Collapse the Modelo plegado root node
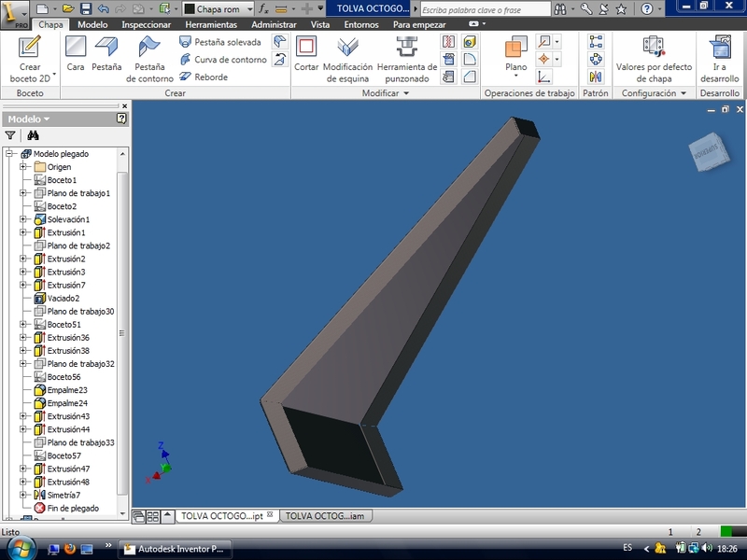The width and height of the screenshot is (747, 560). click(x=9, y=154)
